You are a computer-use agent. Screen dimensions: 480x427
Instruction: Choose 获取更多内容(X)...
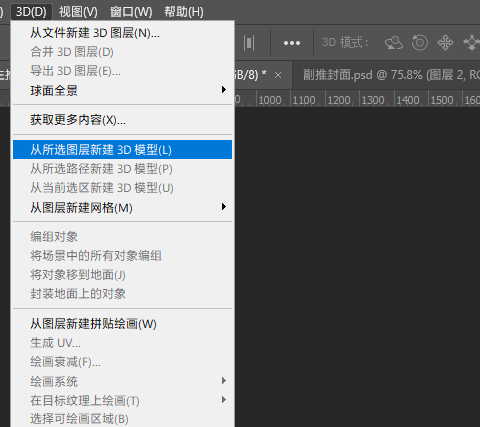pos(123,120)
